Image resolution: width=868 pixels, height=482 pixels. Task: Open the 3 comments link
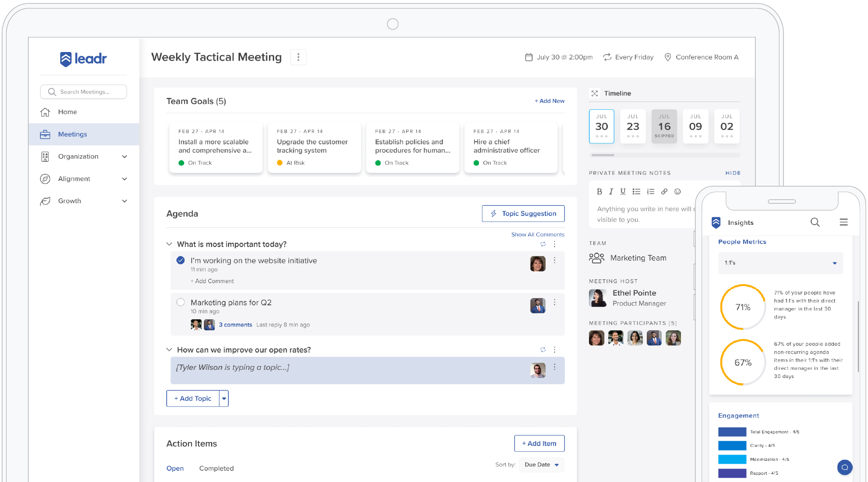[x=235, y=325]
